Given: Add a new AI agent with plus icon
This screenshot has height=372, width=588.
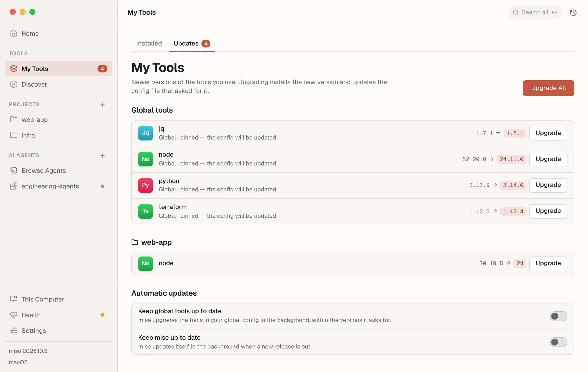Looking at the screenshot, I should [102, 155].
